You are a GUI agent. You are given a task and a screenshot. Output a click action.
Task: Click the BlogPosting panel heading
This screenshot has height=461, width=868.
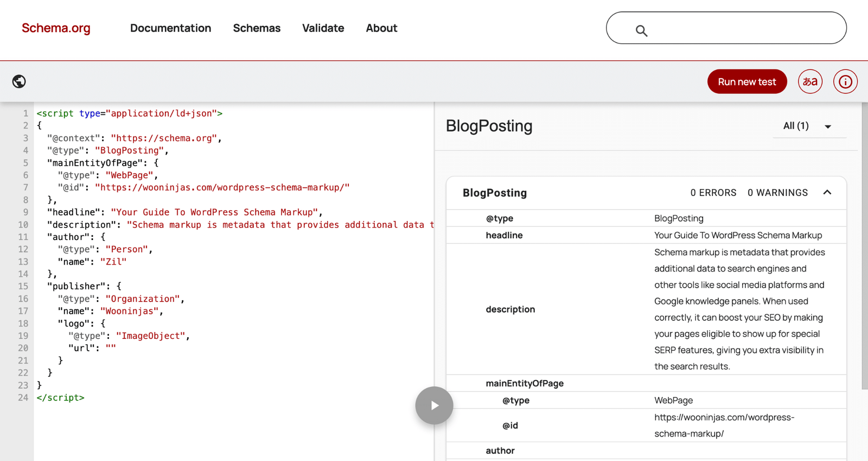pyautogui.click(x=489, y=126)
